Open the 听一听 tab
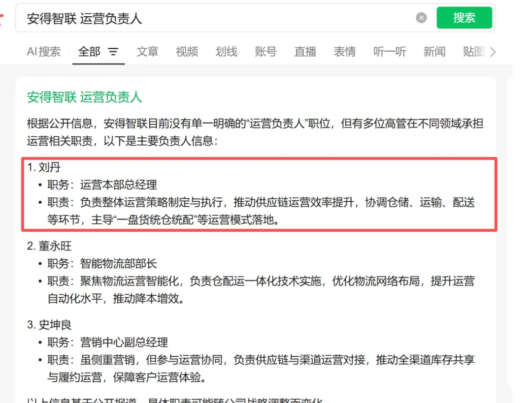Screen dimensions: 532x403 [390, 52]
